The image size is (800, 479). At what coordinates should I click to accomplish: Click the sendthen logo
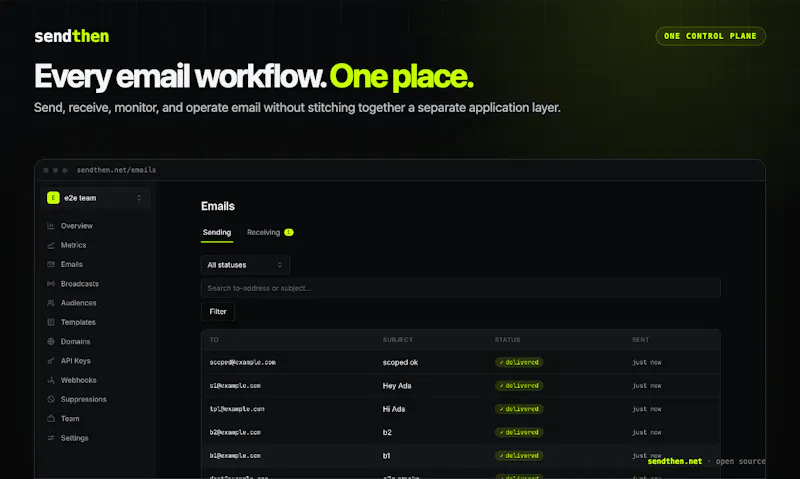click(72, 36)
